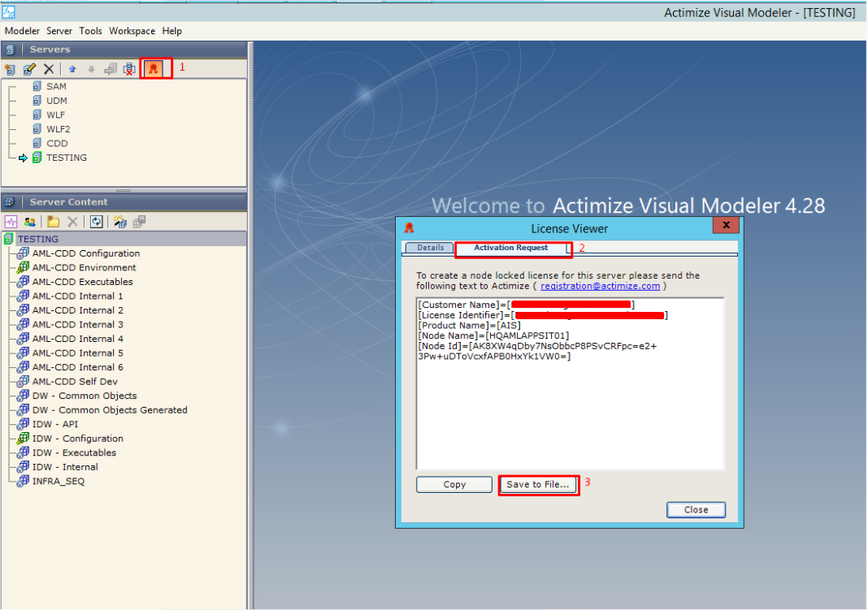The width and height of the screenshot is (868, 610).
Task: Open the Workspace menu
Action: (132, 31)
